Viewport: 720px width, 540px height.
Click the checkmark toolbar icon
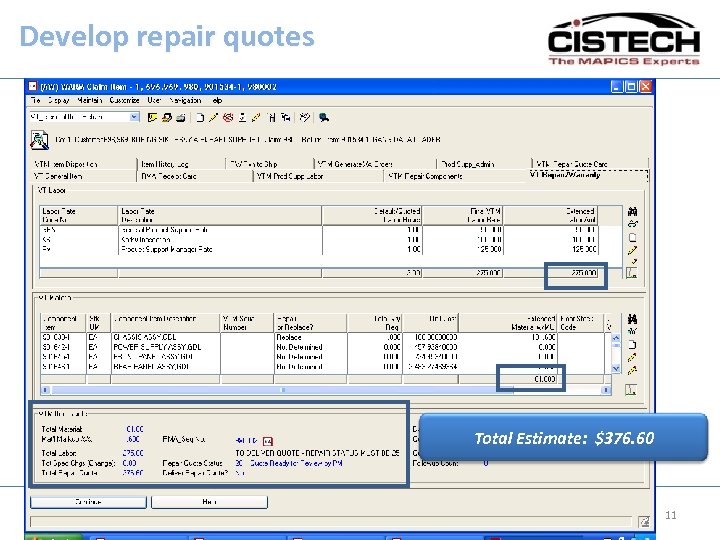coord(304,118)
